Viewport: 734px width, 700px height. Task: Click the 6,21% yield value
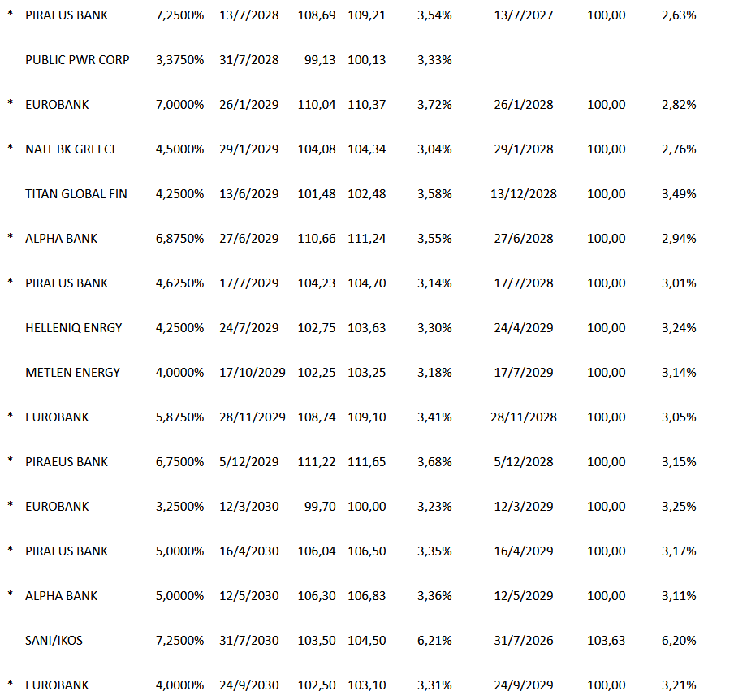(x=434, y=641)
